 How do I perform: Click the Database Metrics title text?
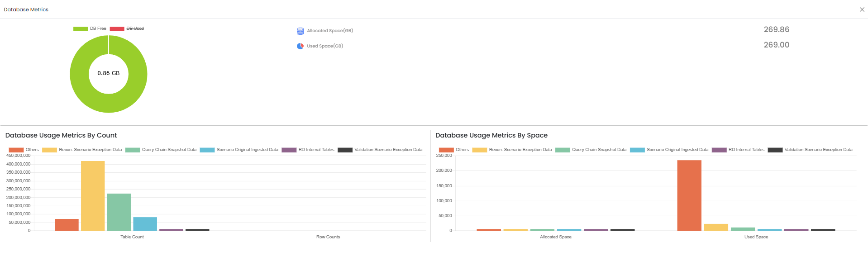tap(26, 9)
